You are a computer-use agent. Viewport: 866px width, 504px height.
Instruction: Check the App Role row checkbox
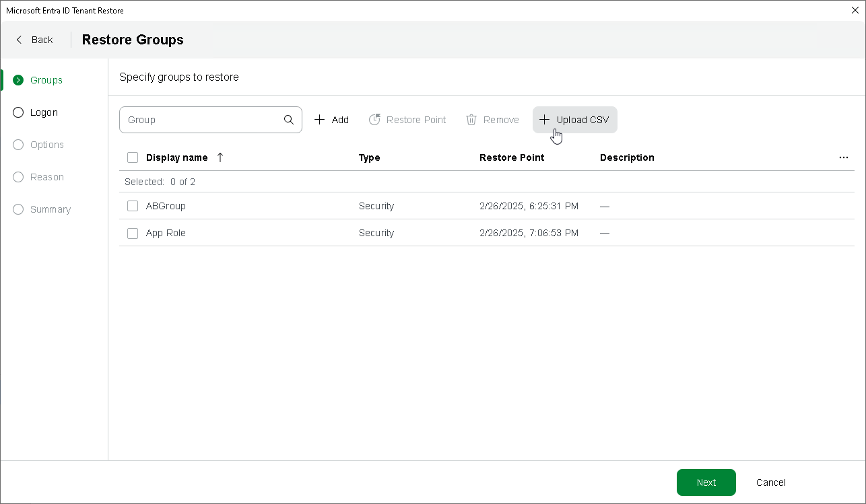coord(133,233)
